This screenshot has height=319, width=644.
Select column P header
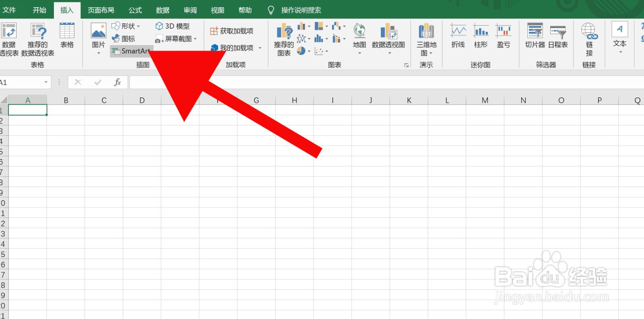point(599,100)
